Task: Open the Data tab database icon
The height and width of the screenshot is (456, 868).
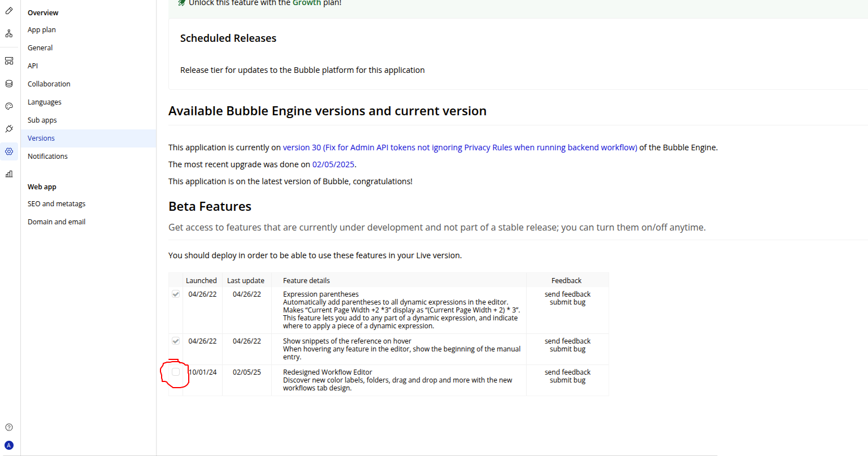Action: click(9, 84)
